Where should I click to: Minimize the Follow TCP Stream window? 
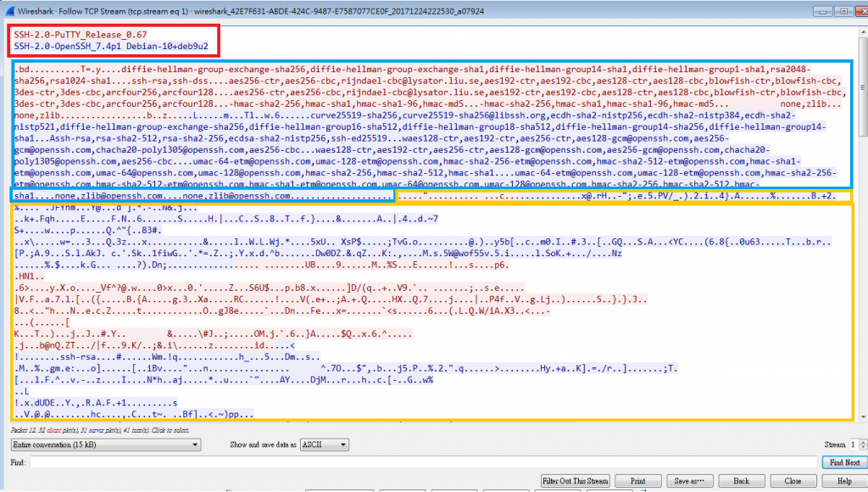pos(823,11)
